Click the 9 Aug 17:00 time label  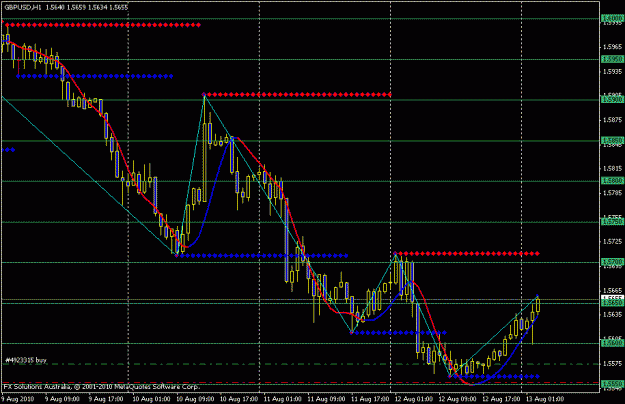106,399
